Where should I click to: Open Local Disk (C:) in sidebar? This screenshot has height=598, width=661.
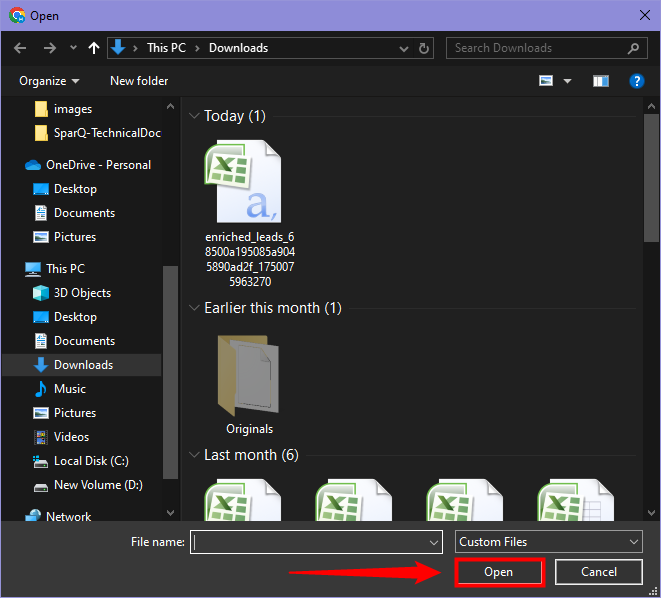[91, 461]
